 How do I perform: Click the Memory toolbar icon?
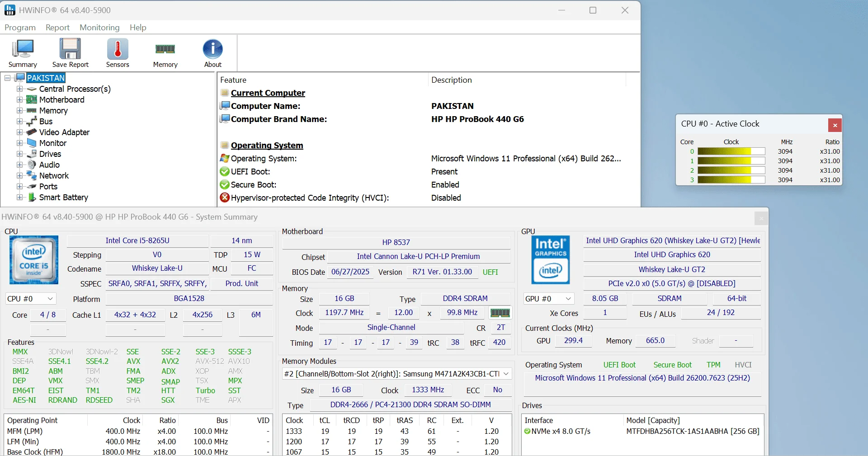[165, 52]
